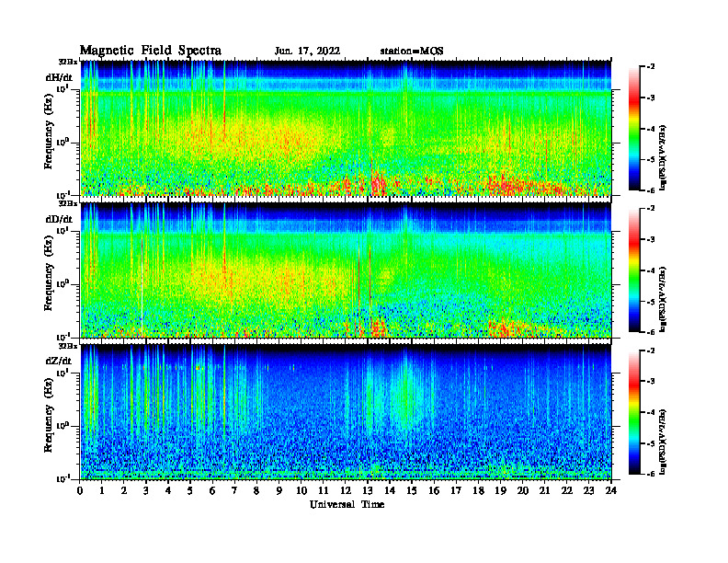Click the "Universal Time" axis label
Image resolution: width=728 pixels, height=563 pixels.
(347, 504)
